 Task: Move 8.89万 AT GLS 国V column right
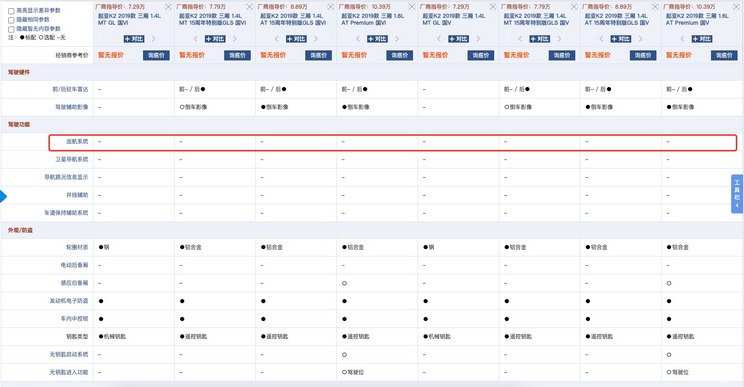point(641,39)
